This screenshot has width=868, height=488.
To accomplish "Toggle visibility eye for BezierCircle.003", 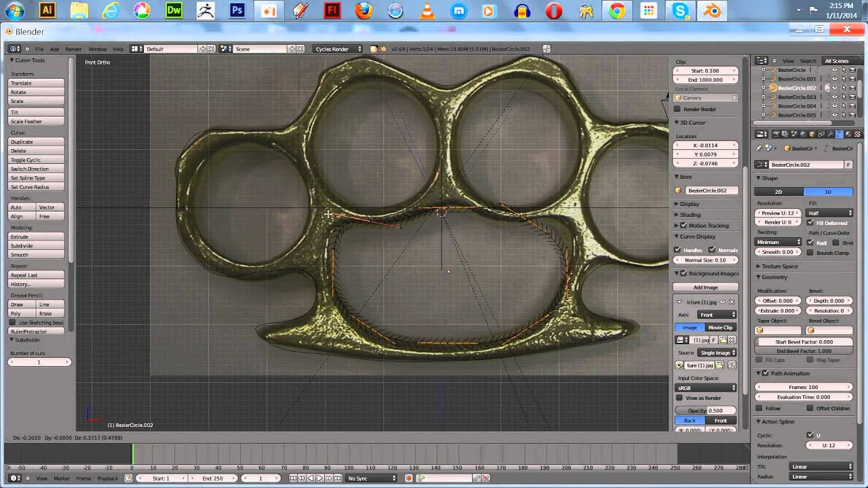I will (835, 97).
